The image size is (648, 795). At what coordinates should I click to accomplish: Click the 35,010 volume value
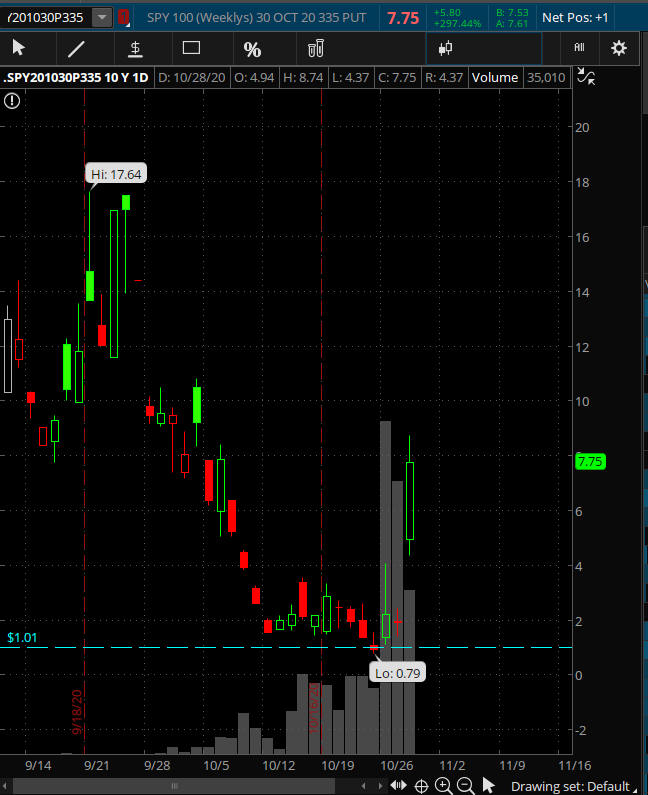[x=546, y=78]
